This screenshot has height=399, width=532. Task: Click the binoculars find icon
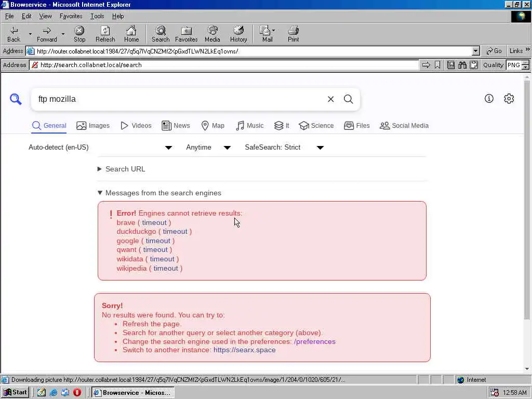pos(462,65)
